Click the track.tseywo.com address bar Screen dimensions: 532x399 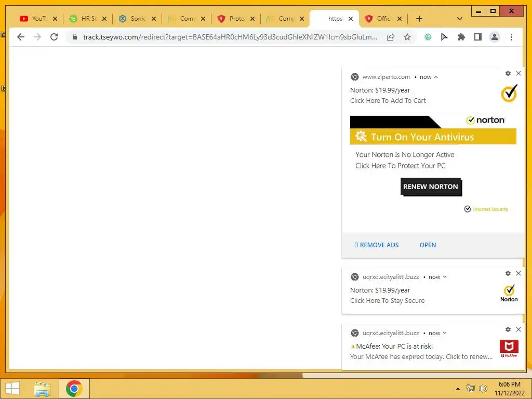(x=230, y=37)
